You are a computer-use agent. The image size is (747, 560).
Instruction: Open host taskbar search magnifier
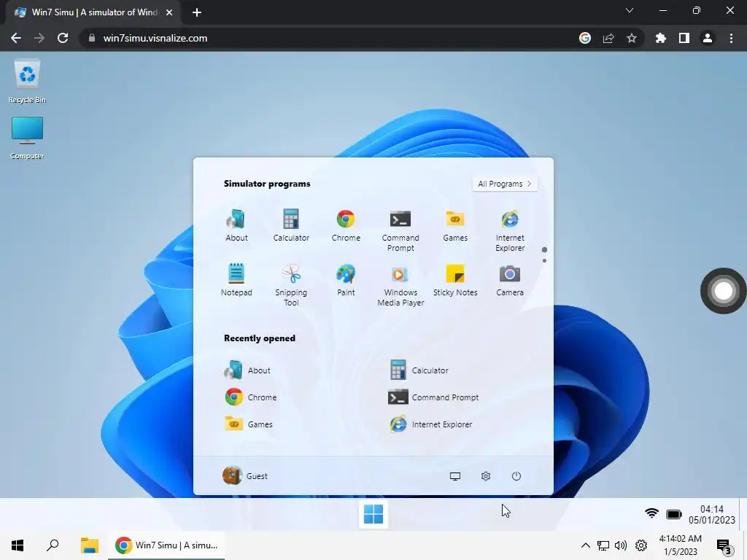pos(53,545)
